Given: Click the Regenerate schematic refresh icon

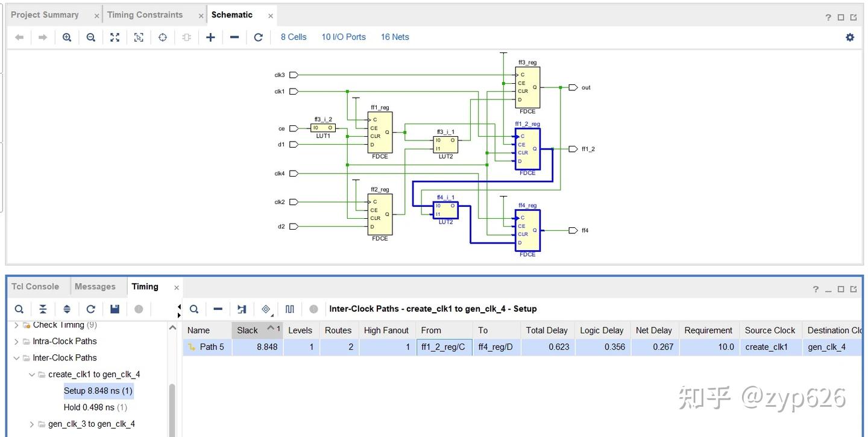Looking at the screenshot, I should [x=259, y=37].
